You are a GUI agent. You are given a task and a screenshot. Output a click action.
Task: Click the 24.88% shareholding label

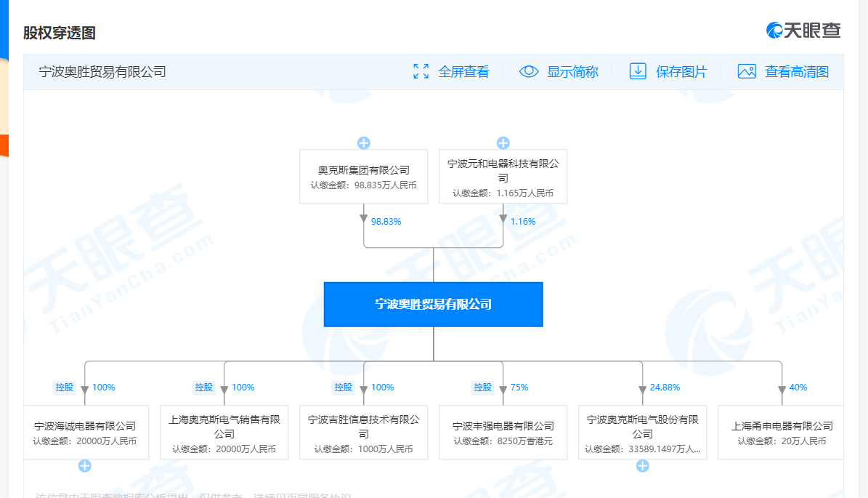point(665,387)
